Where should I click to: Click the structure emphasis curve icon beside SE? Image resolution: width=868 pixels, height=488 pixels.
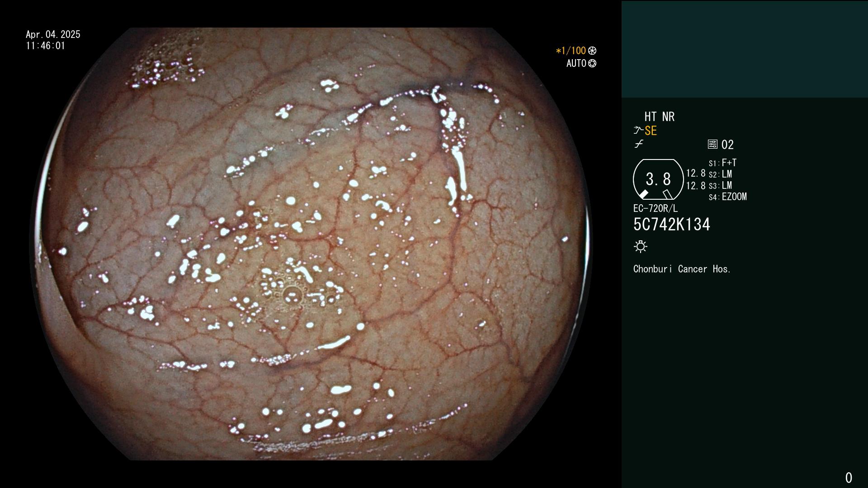coord(638,131)
